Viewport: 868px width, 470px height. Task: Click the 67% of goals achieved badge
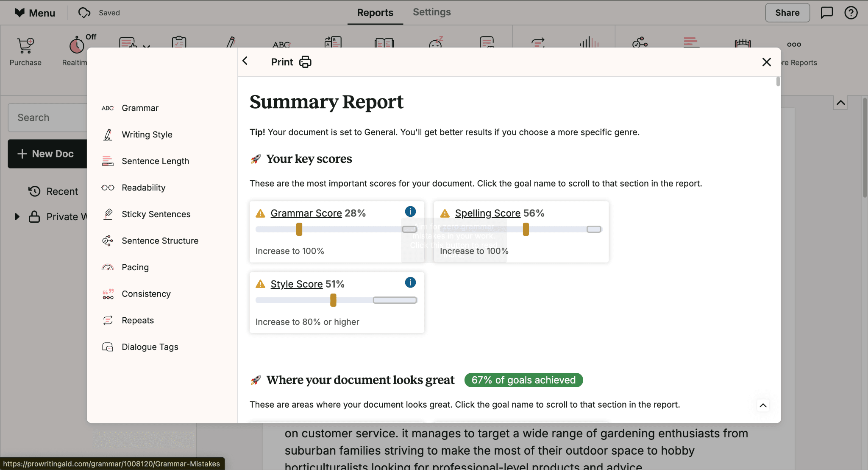pyautogui.click(x=523, y=380)
